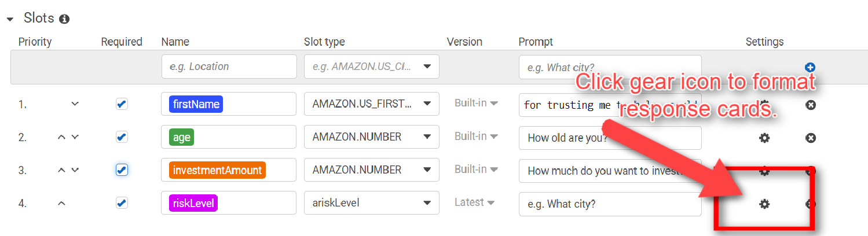The height and width of the screenshot is (236, 868).
Task: Move riskLevel slot up in priority
Action: (x=62, y=204)
